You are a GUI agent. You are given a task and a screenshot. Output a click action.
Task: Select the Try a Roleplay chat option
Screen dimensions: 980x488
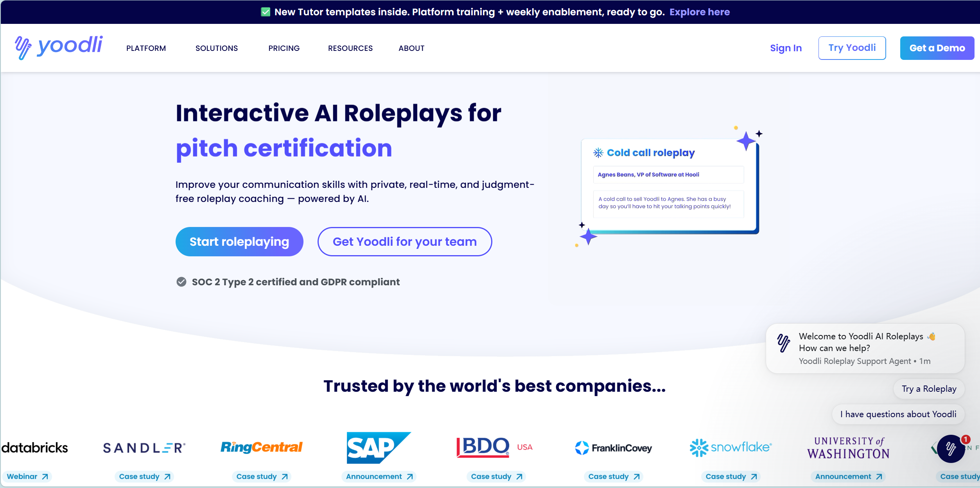[929, 389]
